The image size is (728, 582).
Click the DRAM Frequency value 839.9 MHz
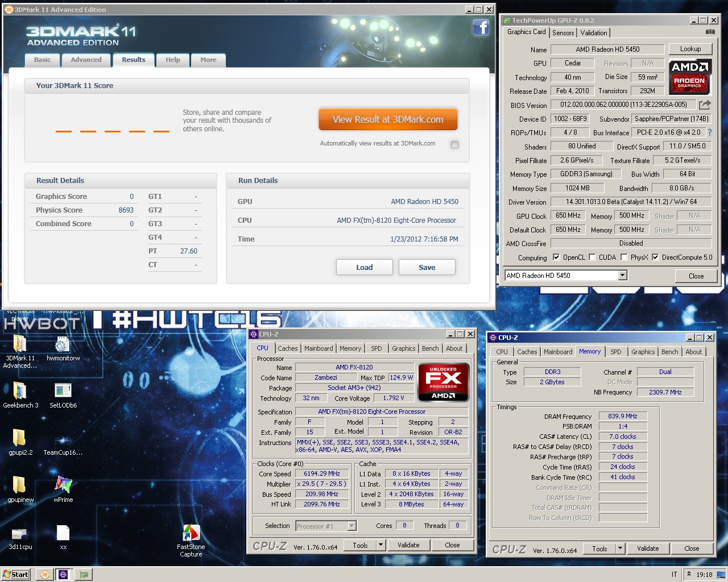(x=623, y=416)
